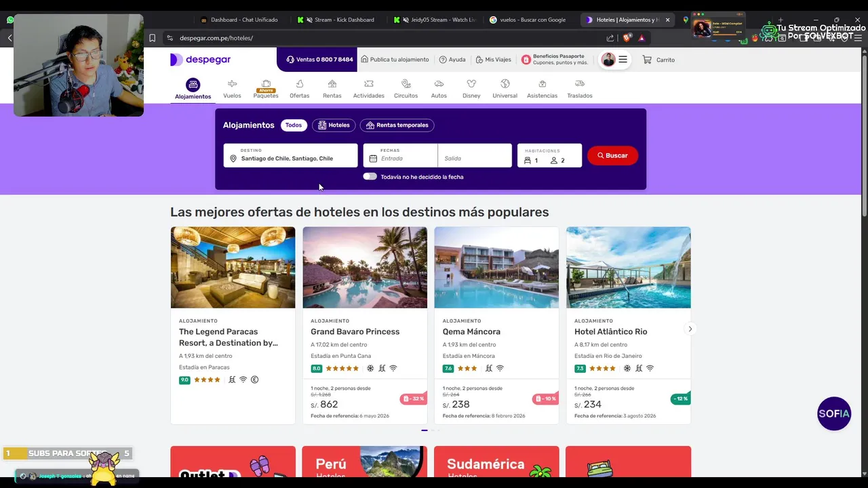Open the Paquetes category

click(x=266, y=89)
